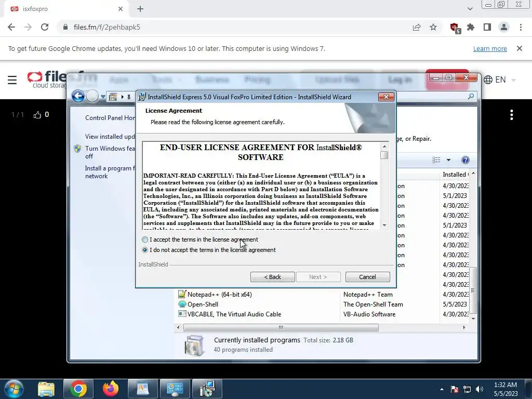Toggle the Chrome side panel

click(x=487, y=27)
